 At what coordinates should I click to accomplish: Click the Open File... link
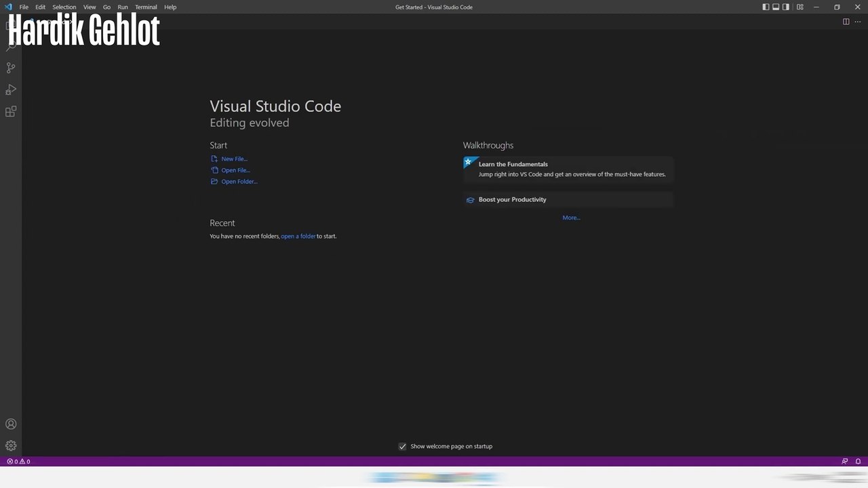236,171
